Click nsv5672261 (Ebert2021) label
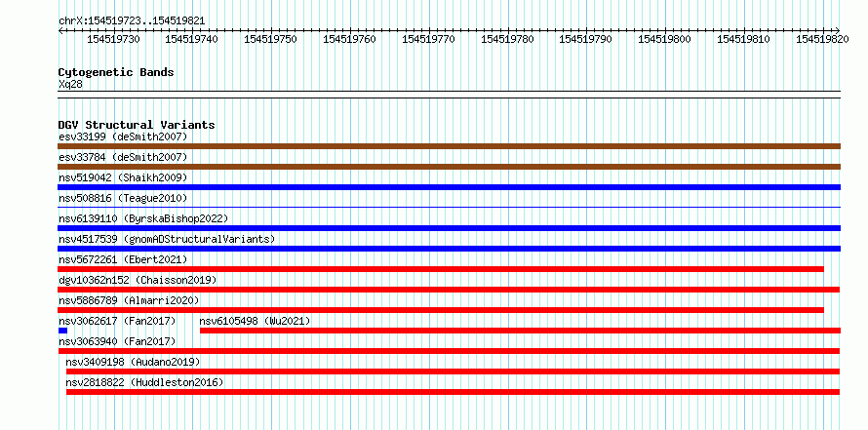868x430 pixels. click(123, 259)
